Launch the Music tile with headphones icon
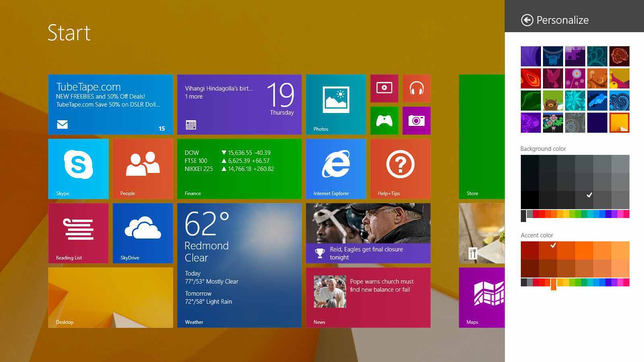 [x=417, y=88]
